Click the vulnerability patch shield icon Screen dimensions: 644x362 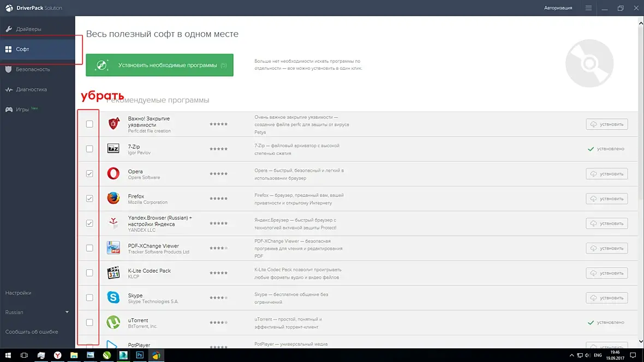(114, 124)
